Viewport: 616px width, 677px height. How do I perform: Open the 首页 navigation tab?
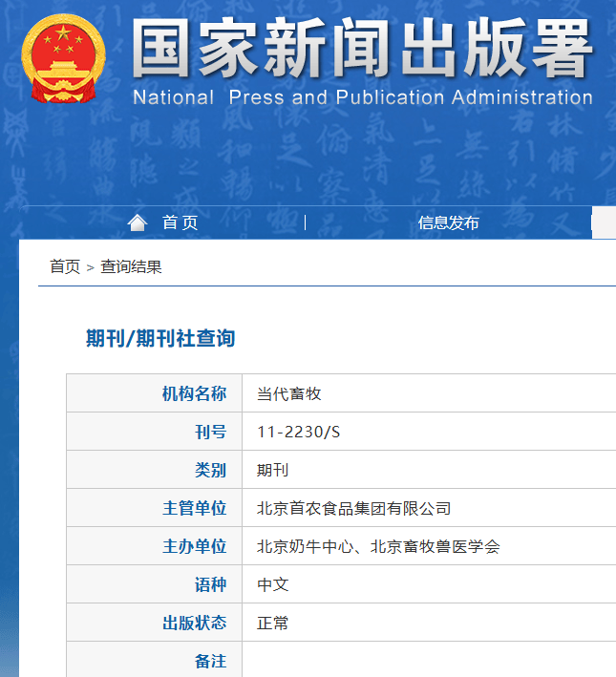click(x=181, y=222)
